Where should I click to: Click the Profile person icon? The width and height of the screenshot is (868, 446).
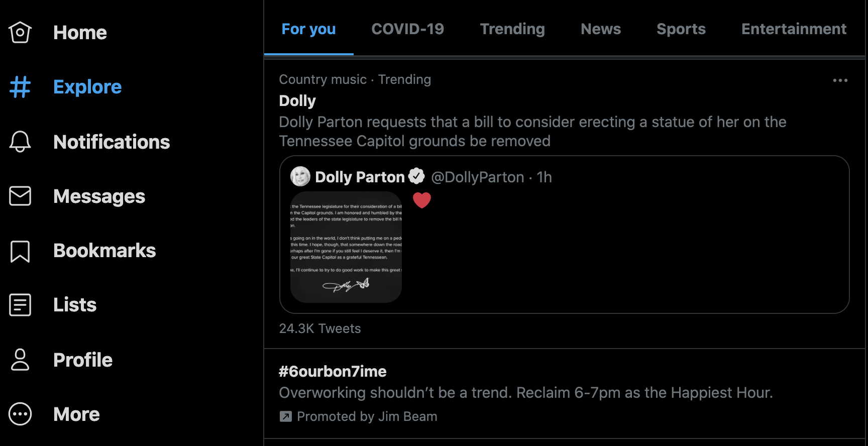click(x=20, y=360)
